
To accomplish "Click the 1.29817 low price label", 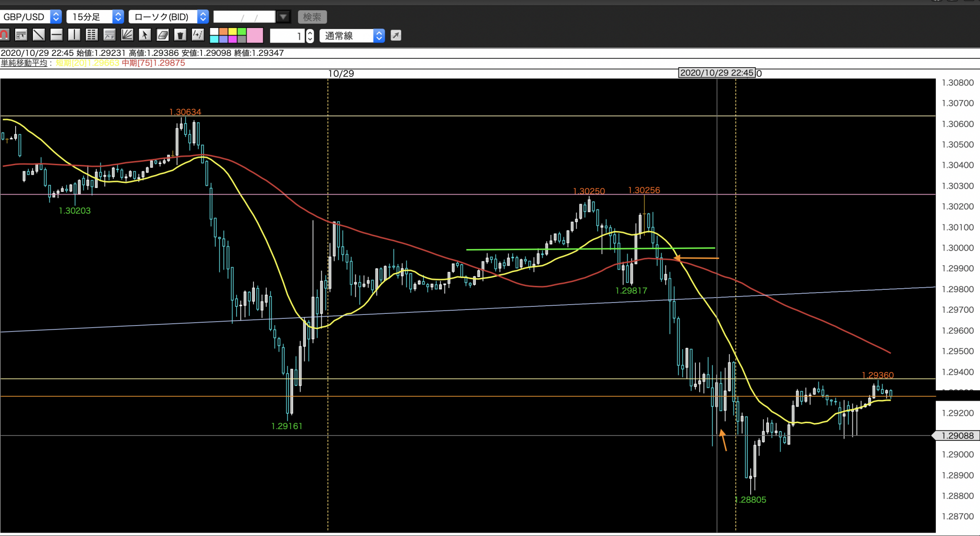I will tap(632, 290).
